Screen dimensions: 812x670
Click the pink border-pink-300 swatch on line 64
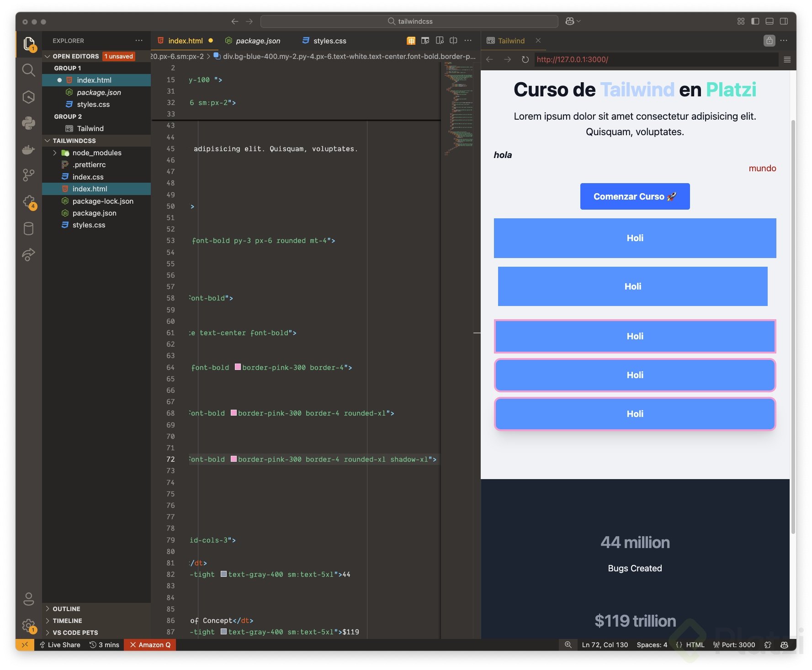[238, 367]
